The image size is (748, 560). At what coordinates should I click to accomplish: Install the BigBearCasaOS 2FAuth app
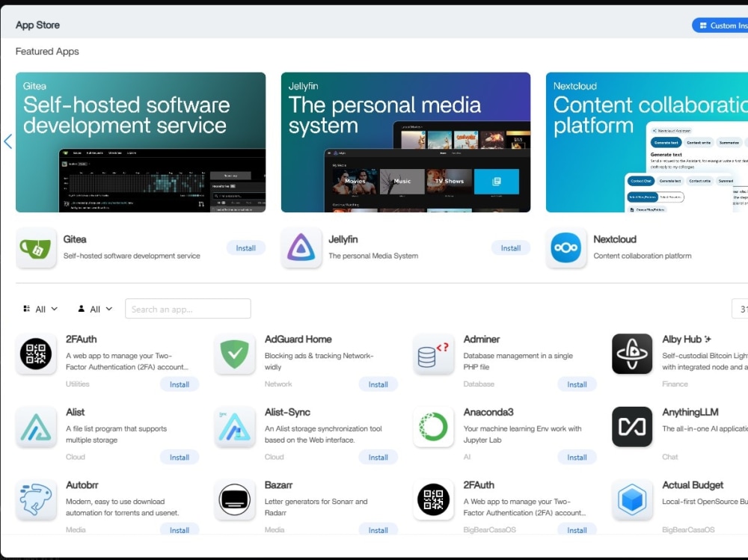click(x=577, y=529)
